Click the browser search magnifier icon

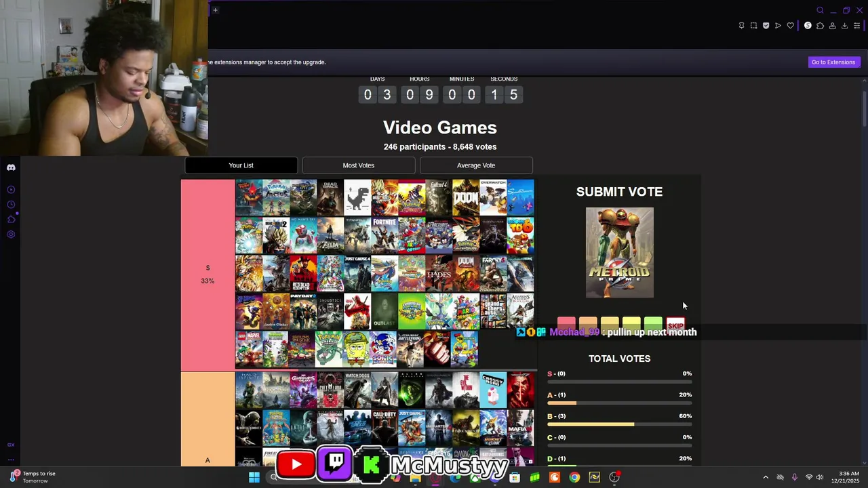(x=820, y=10)
